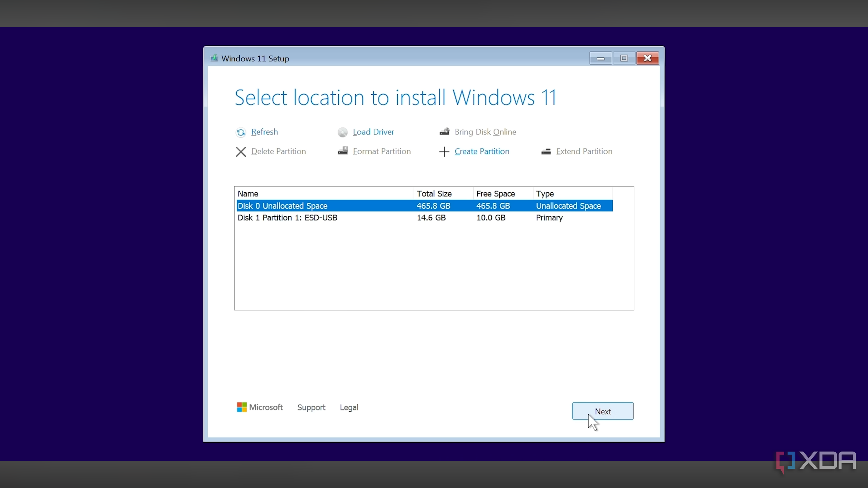Open the Legal link
Image resolution: width=868 pixels, height=488 pixels.
pos(349,407)
